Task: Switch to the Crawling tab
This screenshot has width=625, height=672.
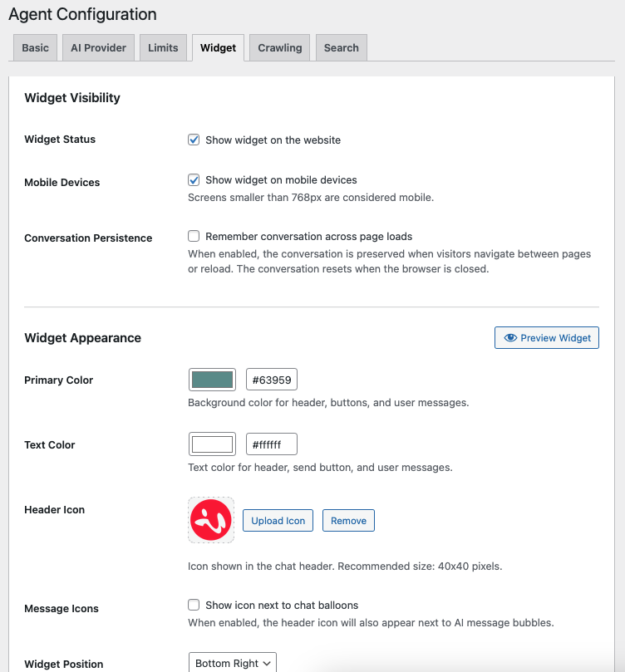Action: tap(279, 47)
